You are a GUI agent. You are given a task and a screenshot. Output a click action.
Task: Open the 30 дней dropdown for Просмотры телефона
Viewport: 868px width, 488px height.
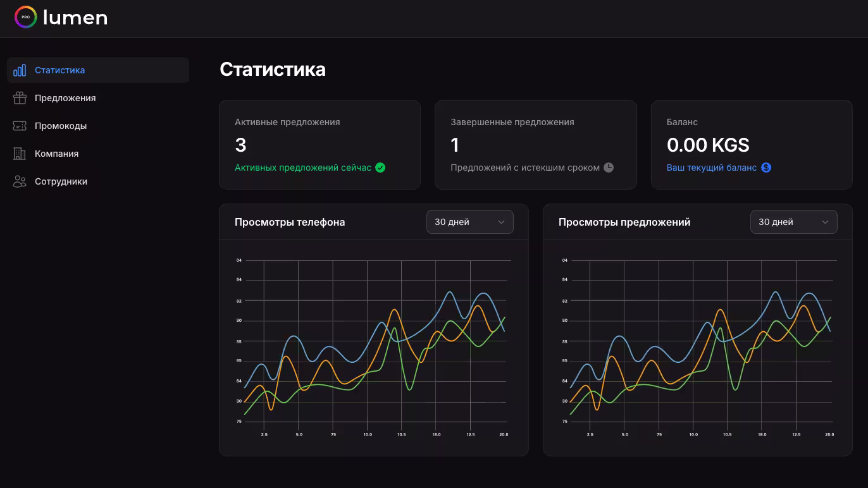(x=470, y=222)
